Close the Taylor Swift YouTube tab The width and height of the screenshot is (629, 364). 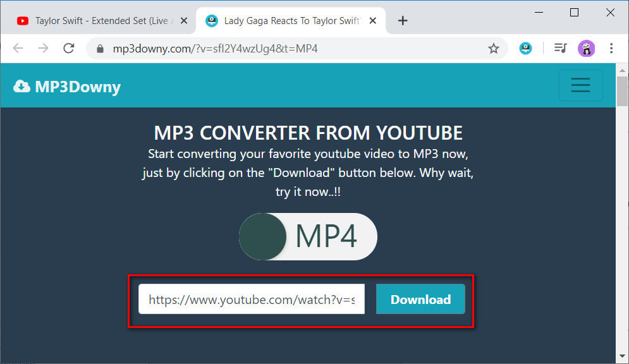click(x=184, y=20)
